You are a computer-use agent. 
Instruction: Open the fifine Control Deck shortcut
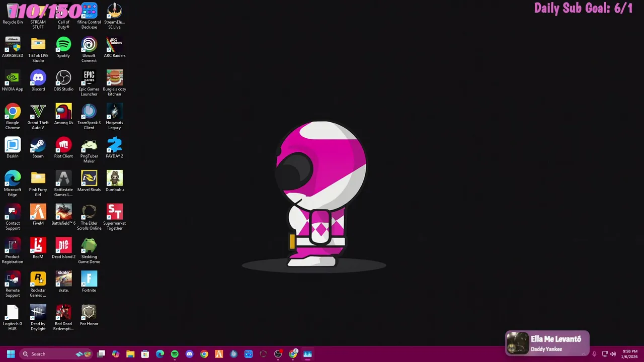(x=89, y=16)
